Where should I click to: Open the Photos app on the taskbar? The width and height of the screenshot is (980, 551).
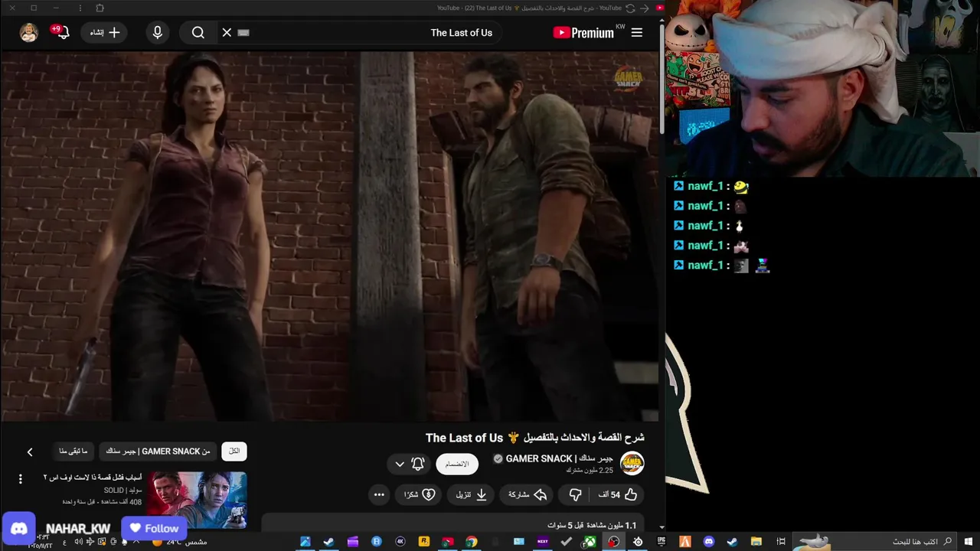click(305, 542)
